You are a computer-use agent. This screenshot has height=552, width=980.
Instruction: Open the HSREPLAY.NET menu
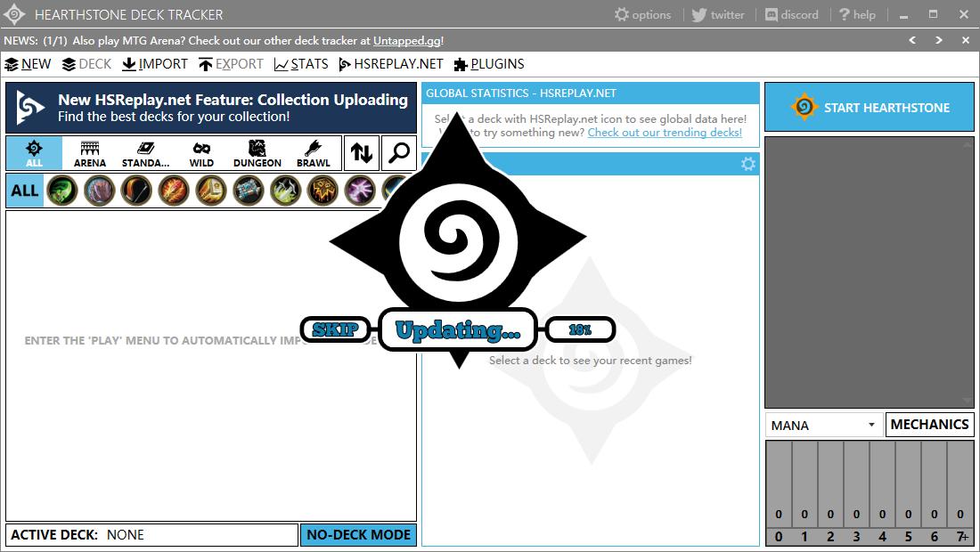coord(390,64)
